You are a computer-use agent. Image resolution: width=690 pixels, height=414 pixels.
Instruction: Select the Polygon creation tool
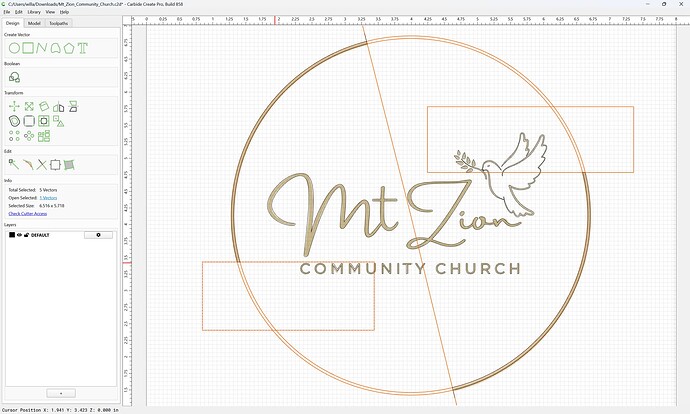click(x=69, y=48)
